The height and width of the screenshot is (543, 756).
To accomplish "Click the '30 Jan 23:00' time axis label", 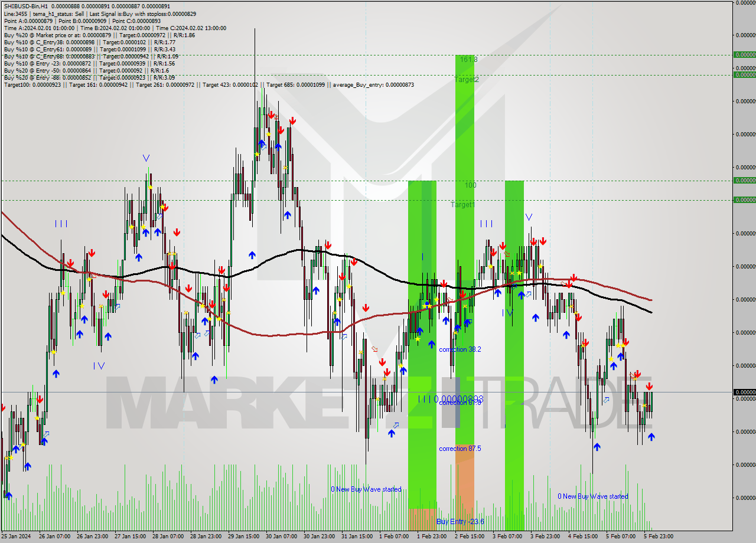I will coord(319,537).
